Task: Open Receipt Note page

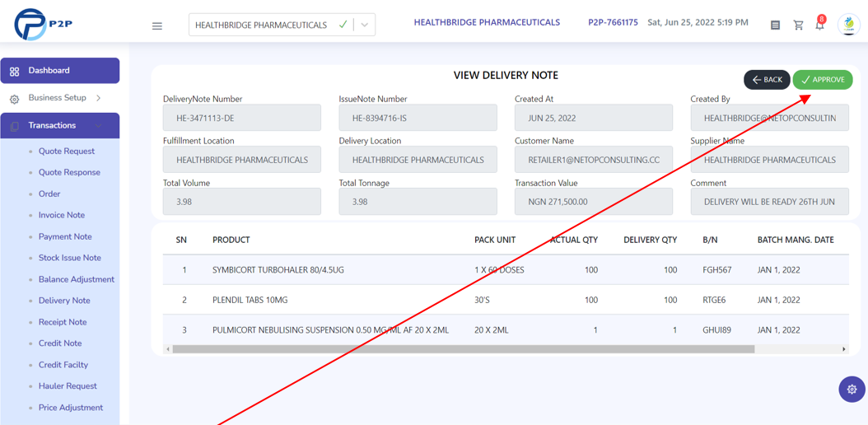Action: pos(63,322)
